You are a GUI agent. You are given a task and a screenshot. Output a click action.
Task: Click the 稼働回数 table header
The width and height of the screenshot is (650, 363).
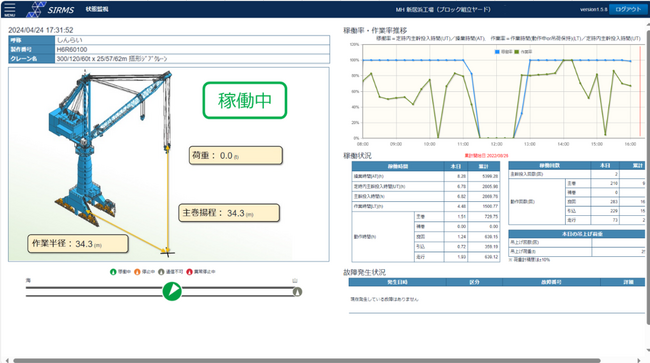550,165
